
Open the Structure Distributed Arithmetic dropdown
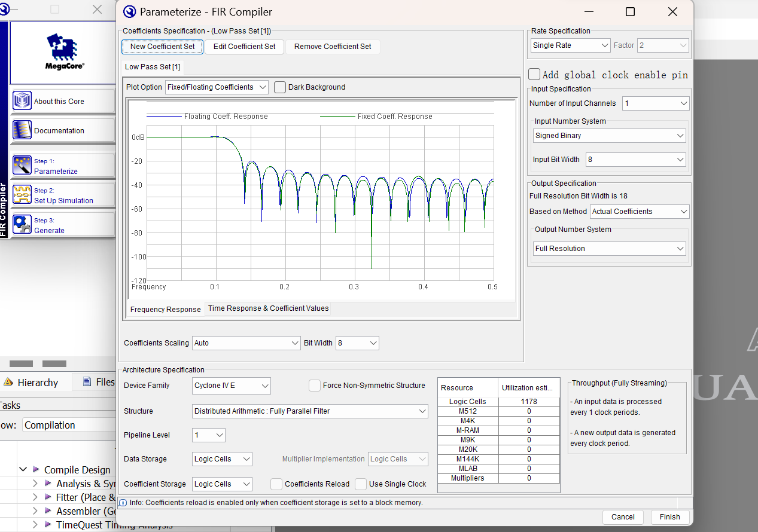pos(310,411)
